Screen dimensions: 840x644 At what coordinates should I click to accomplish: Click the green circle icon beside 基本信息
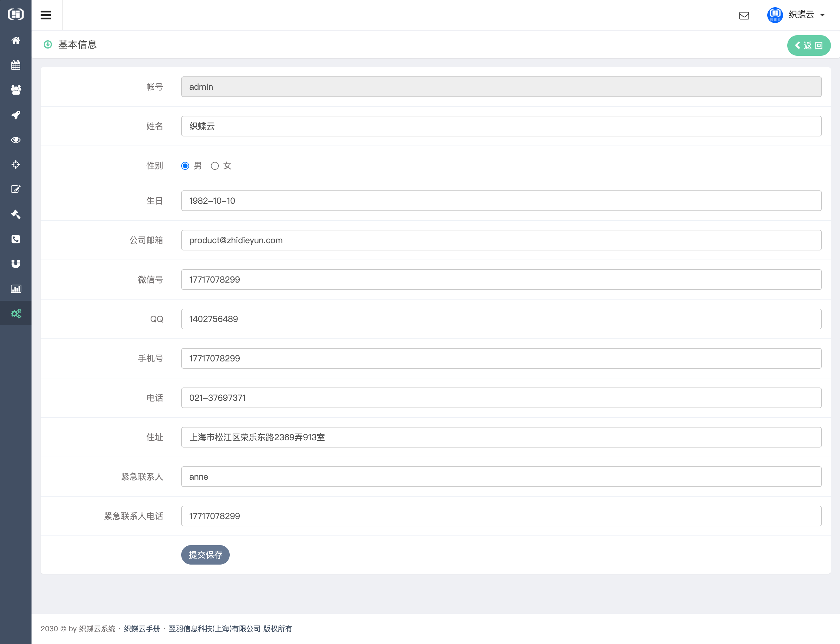point(48,45)
